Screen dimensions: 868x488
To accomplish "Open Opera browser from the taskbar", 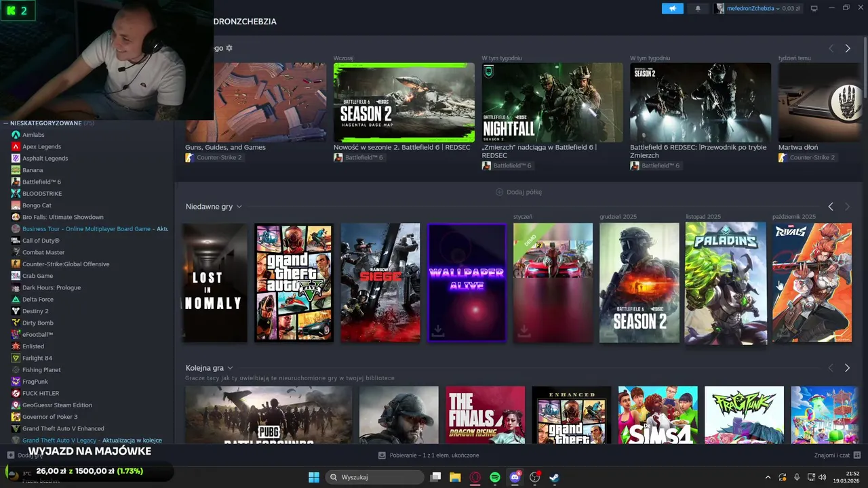I will coord(475,477).
